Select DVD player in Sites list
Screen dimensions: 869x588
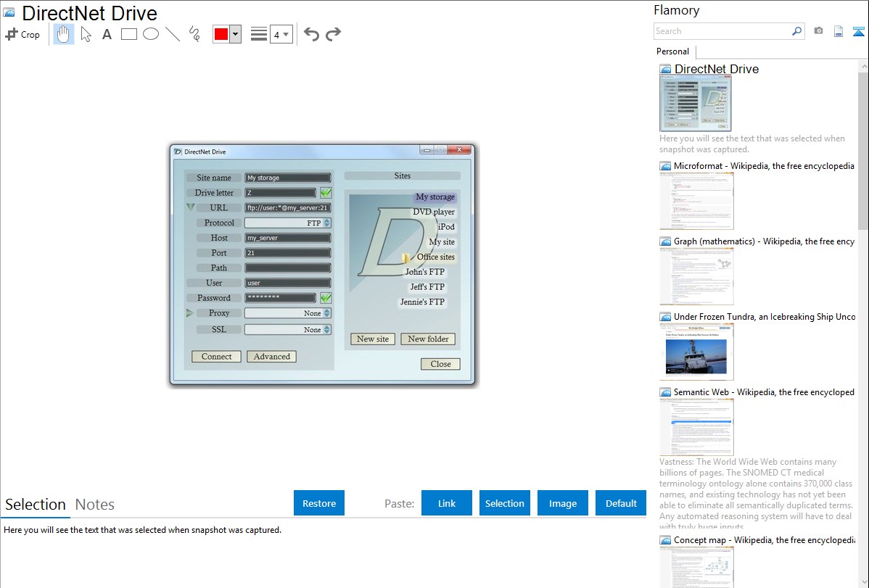tap(433, 212)
